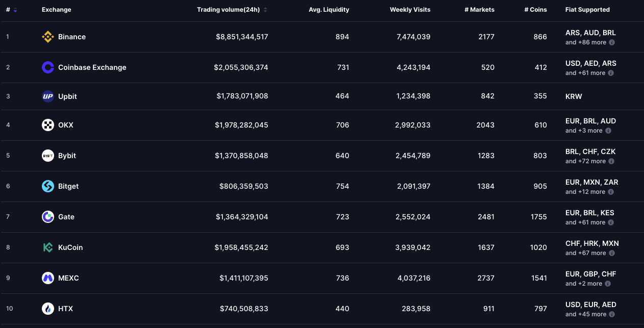Click Upbit avg liquidity 464
Screen dimensions: 644x328
coord(343,96)
